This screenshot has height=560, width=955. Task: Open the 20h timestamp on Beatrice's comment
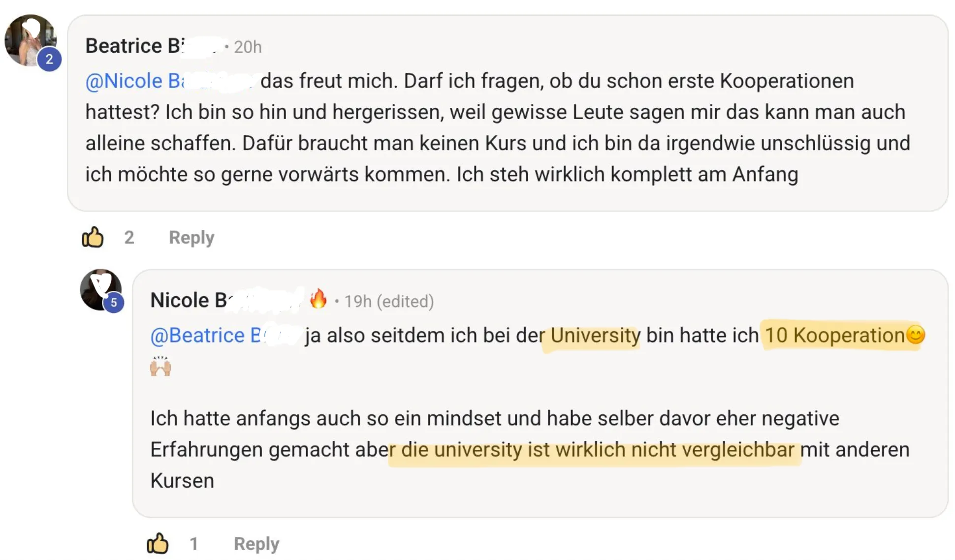(248, 47)
